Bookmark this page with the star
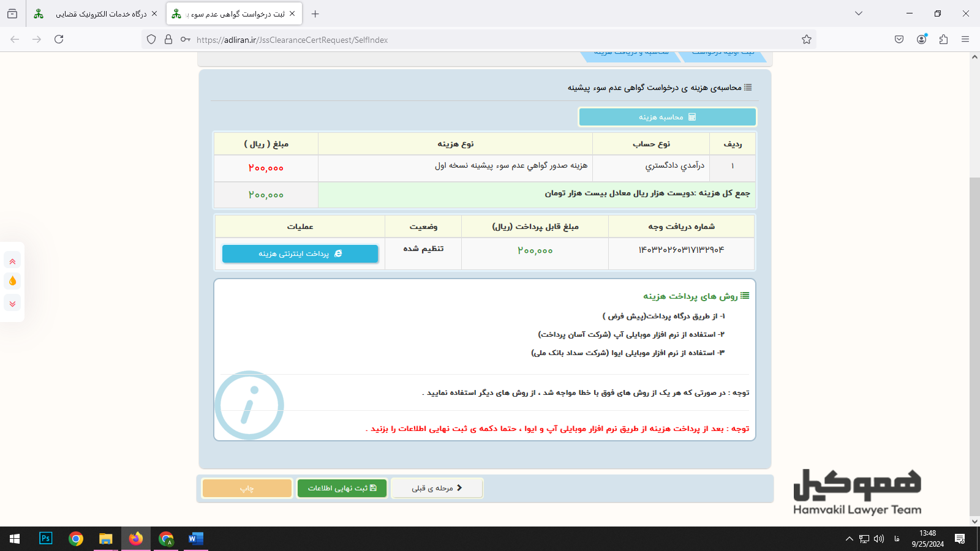Screen dimensions: 980x551 point(807,40)
